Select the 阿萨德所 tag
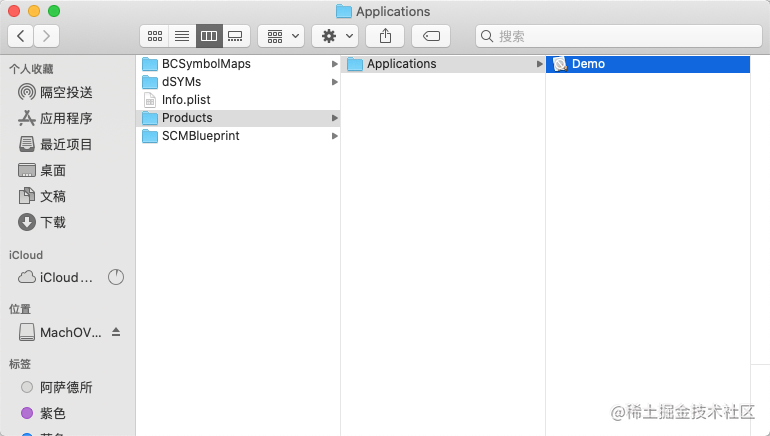The width and height of the screenshot is (770, 436). click(x=57, y=387)
